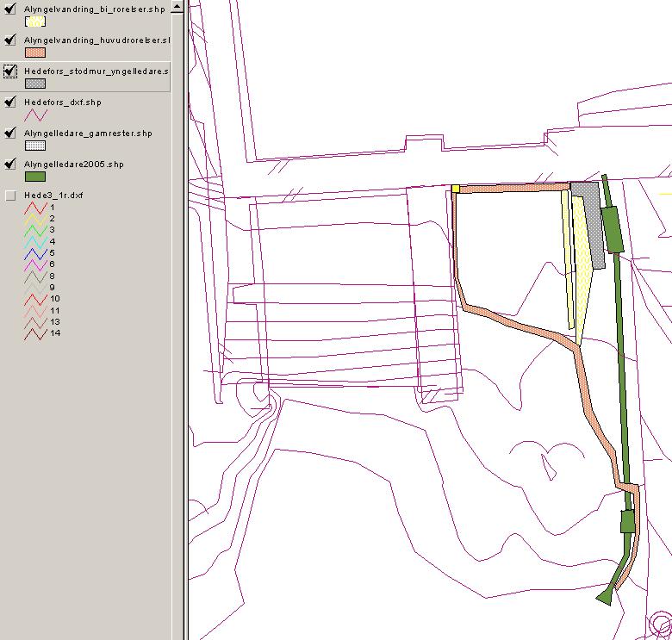Click the light gray line symbol for class 9
This screenshot has height=640, width=672.
35,288
